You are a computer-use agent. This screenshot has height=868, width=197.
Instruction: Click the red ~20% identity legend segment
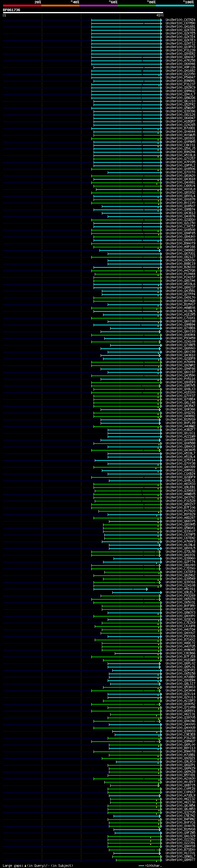(x=22, y=6)
